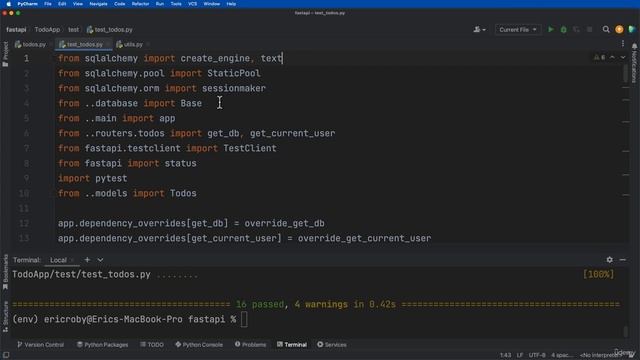Image resolution: width=640 pixels, height=360 pixels.
Task: Click fastapi in the navigation breadcrumb
Action: pos(16,29)
